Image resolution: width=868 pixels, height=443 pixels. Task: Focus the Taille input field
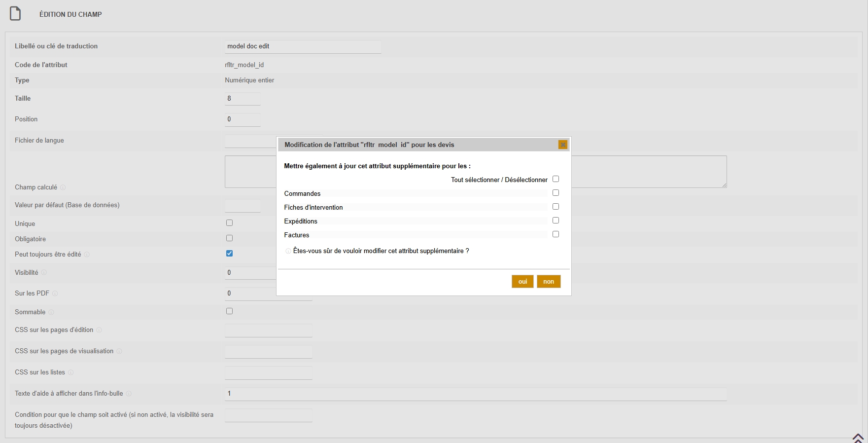click(243, 99)
